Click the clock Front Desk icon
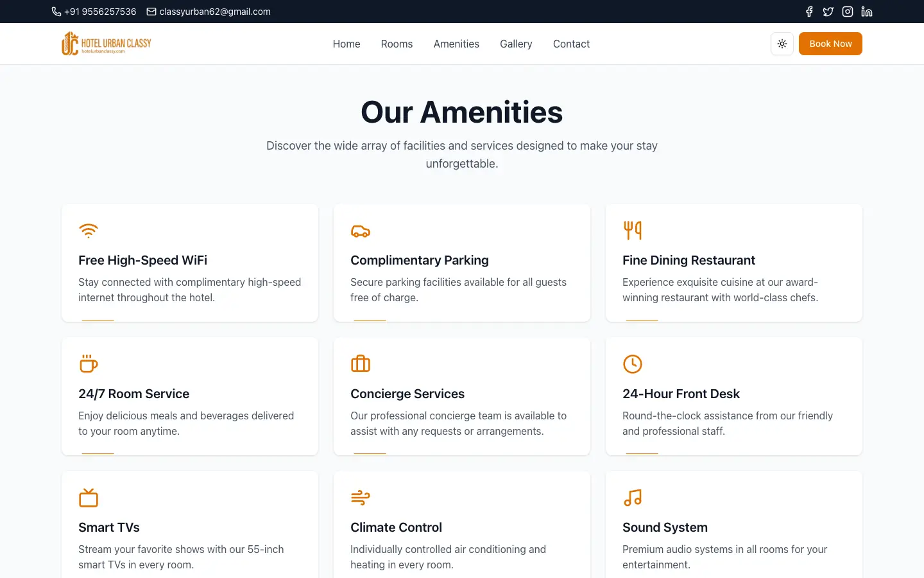The image size is (924, 578). pyautogui.click(x=633, y=364)
